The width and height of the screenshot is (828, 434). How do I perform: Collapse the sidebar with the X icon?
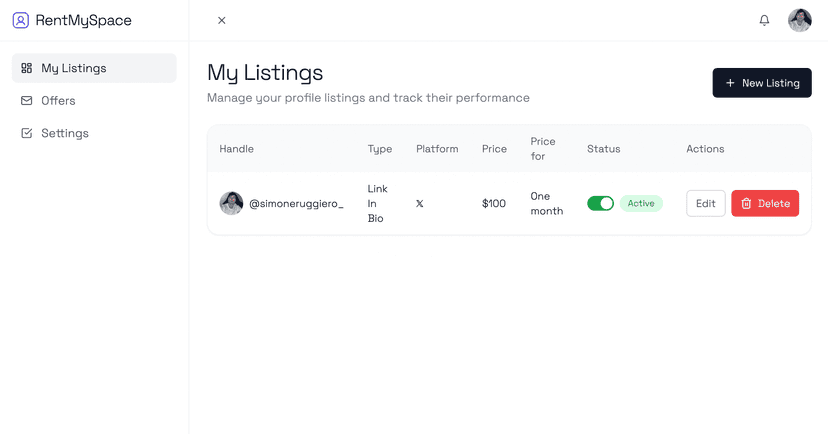[222, 20]
